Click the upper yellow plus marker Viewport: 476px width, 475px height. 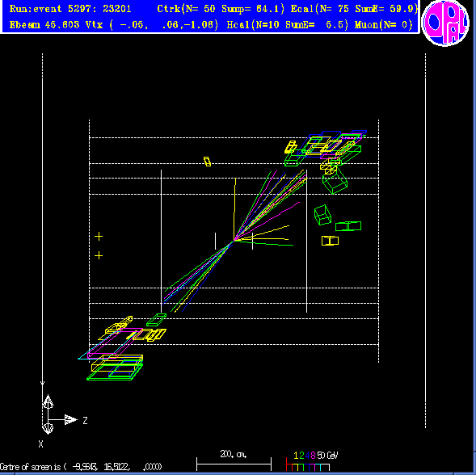99,237
